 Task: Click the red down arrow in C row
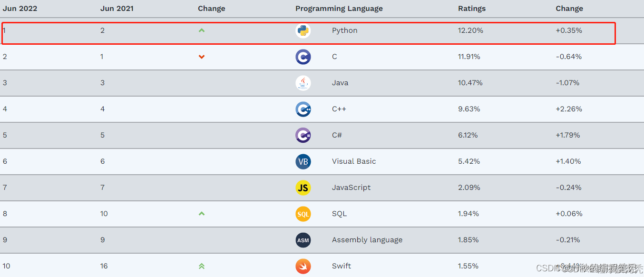click(x=202, y=57)
